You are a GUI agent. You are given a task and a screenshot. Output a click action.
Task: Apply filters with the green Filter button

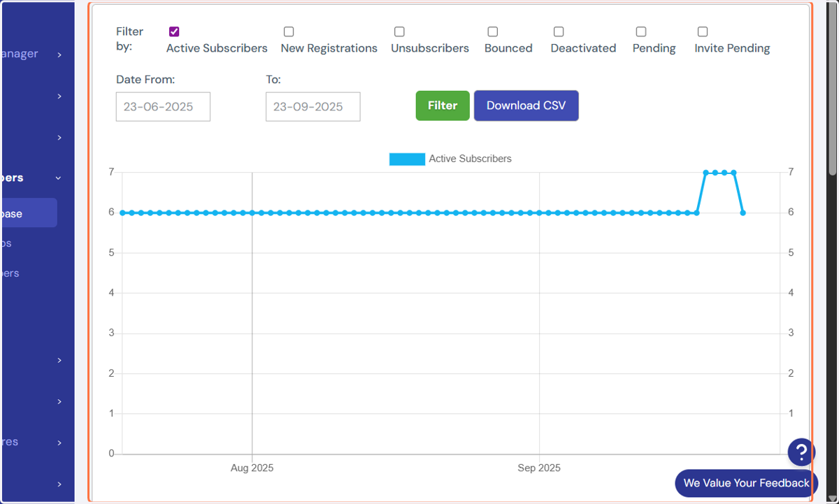443,106
